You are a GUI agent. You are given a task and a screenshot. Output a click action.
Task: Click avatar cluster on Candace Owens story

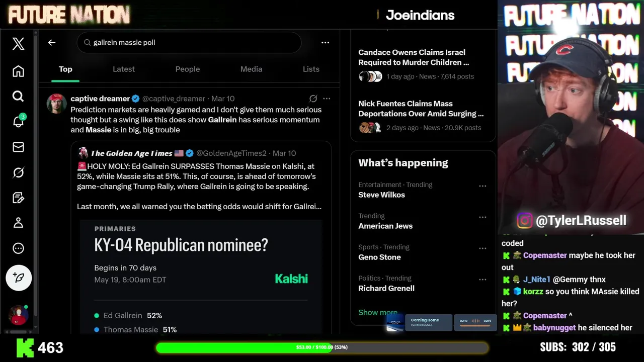(371, 76)
